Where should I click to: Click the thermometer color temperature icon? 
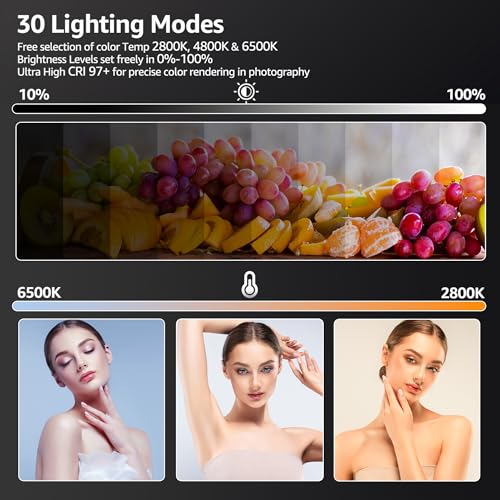click(250, 284)
